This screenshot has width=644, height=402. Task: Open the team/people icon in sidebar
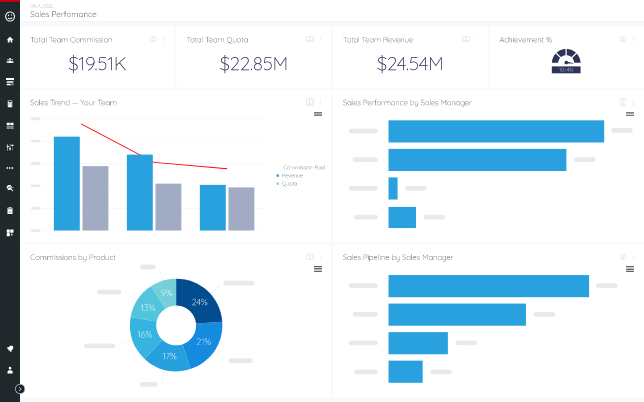pyautogui.click(x=10, y=61)
